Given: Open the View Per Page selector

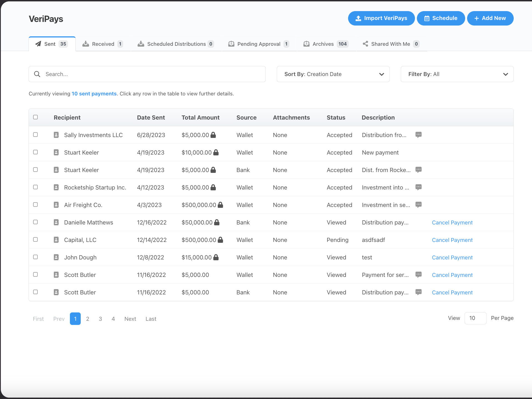Looking at the screenshot, I should coord(475,318).
